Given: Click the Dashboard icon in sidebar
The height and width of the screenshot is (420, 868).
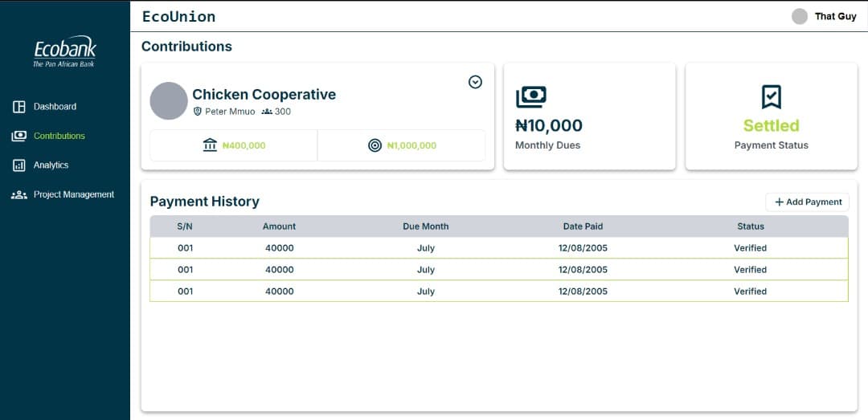Looking at the screenshot, I should coord(19,107).
